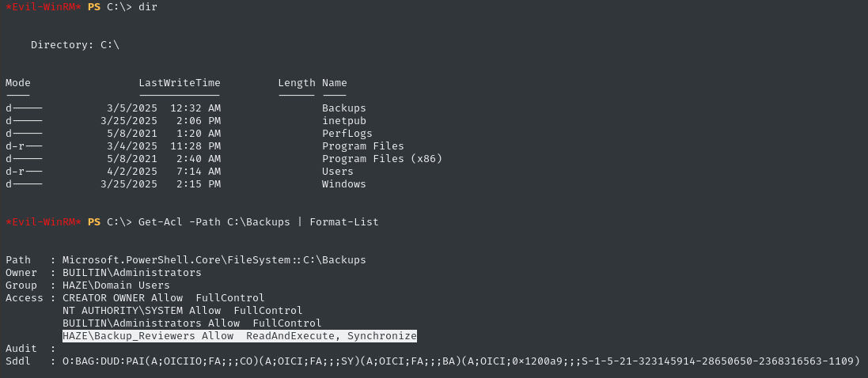Click the LastWriteTime column header

(179, 82)
